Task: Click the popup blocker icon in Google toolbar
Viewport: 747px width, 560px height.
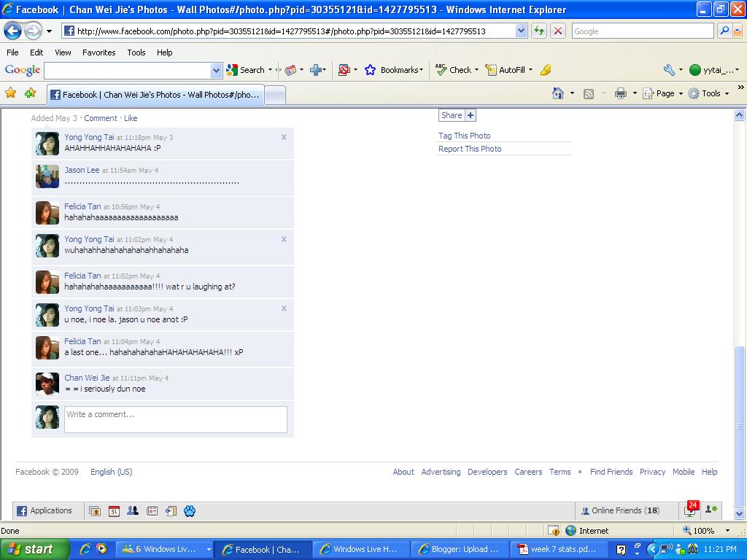Action: 344,70
